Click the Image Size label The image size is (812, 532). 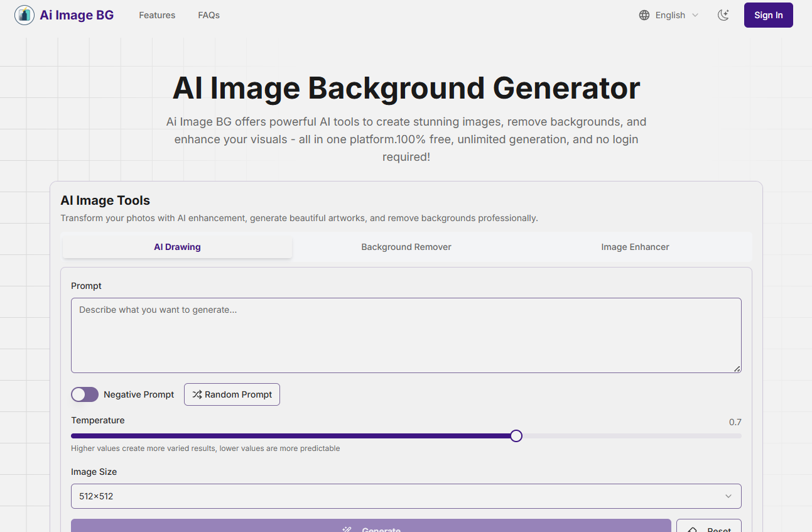[94, 472]
